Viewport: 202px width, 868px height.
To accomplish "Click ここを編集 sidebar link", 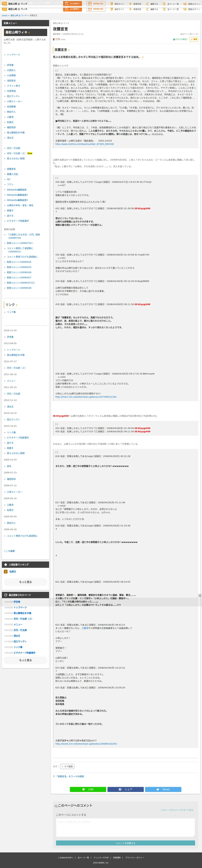I will [x=9, y=551].
